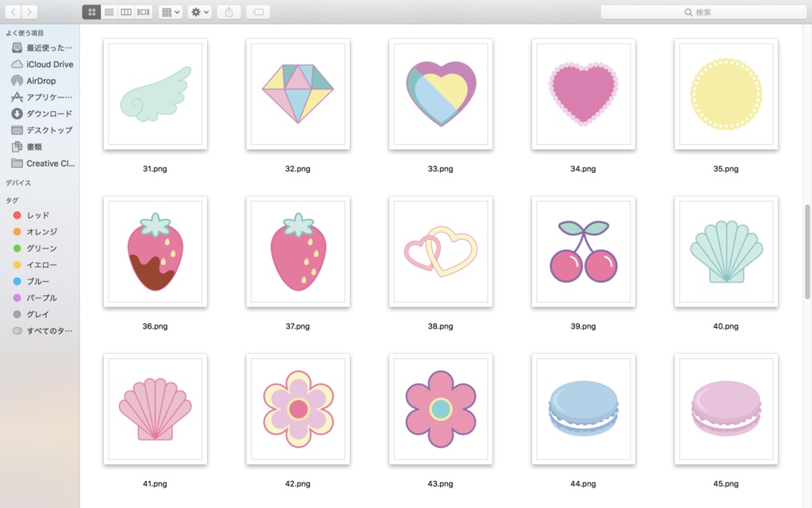Open アプリケーション folder in the sidebar
812x508 pixels.
[x=41, y=97]
